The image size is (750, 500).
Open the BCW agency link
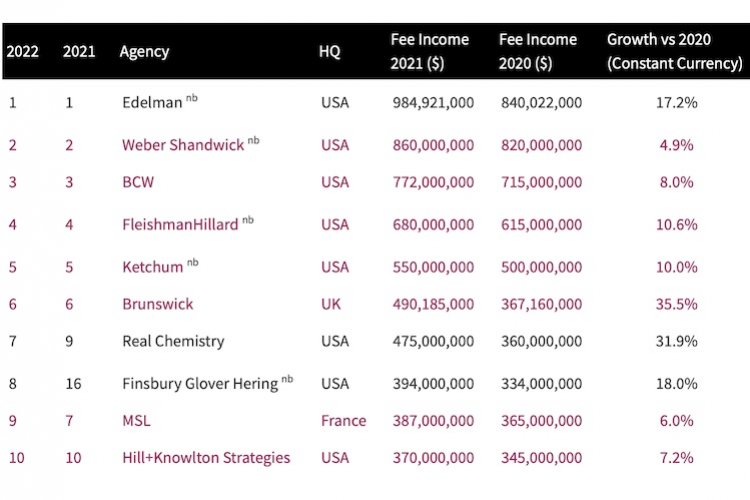click(138, 182)
